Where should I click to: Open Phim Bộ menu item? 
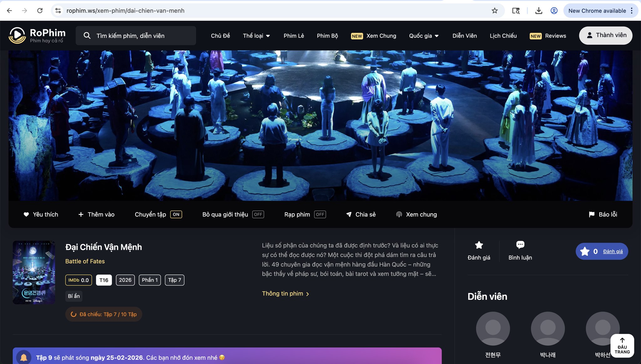[x=327, y=36]
